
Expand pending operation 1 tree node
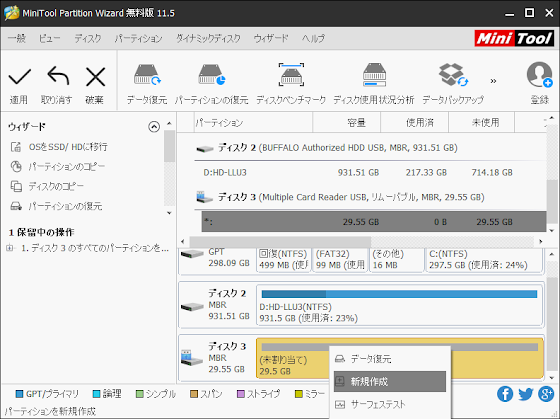(x=10, y=248)
